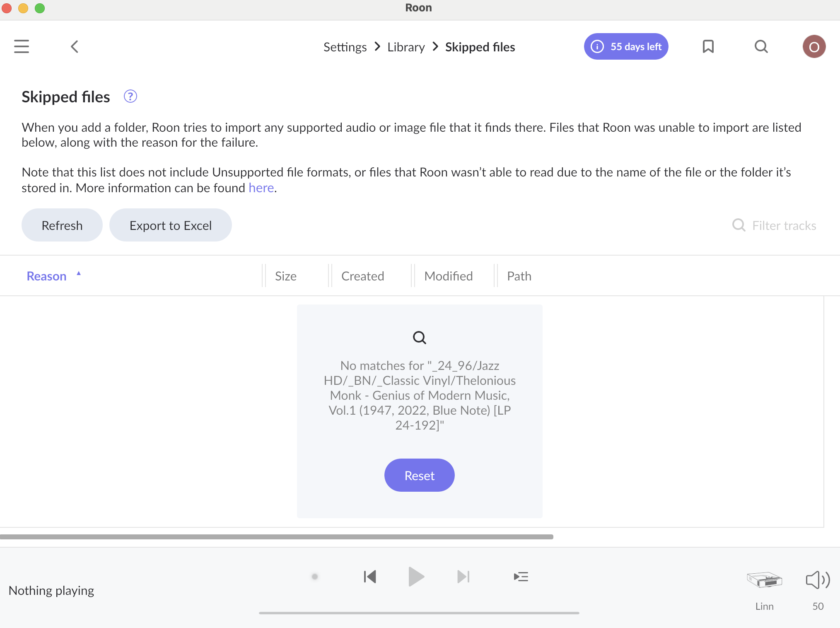Open the profile avatar 'O'
Viewport: 840px width, 628px height.
pos(814,46)
